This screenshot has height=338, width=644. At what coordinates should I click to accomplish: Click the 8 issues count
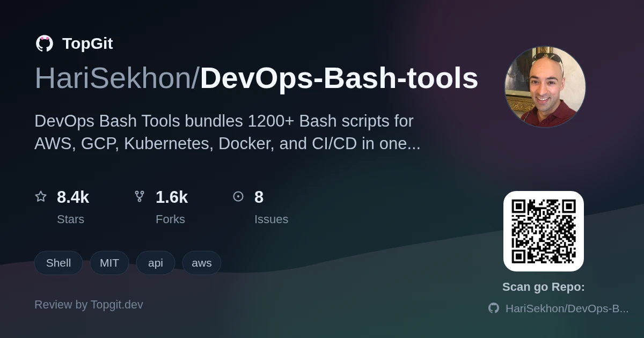click(259, 197)
